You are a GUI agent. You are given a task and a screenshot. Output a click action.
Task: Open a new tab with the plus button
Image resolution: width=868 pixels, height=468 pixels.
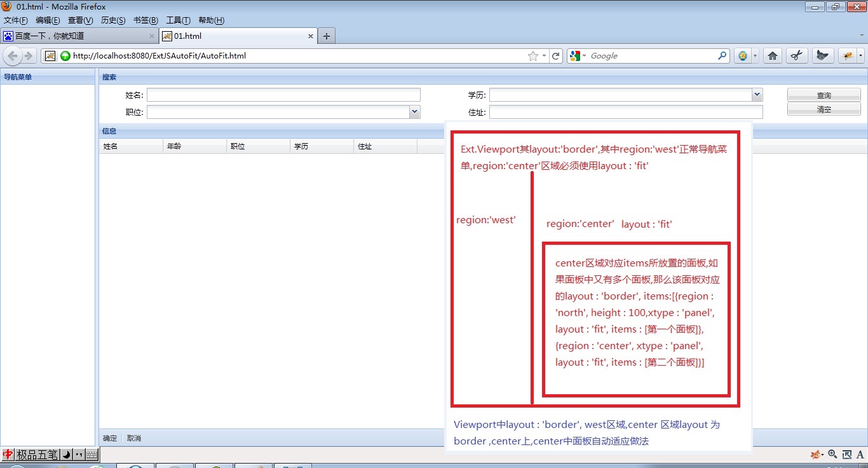[327, 36]
